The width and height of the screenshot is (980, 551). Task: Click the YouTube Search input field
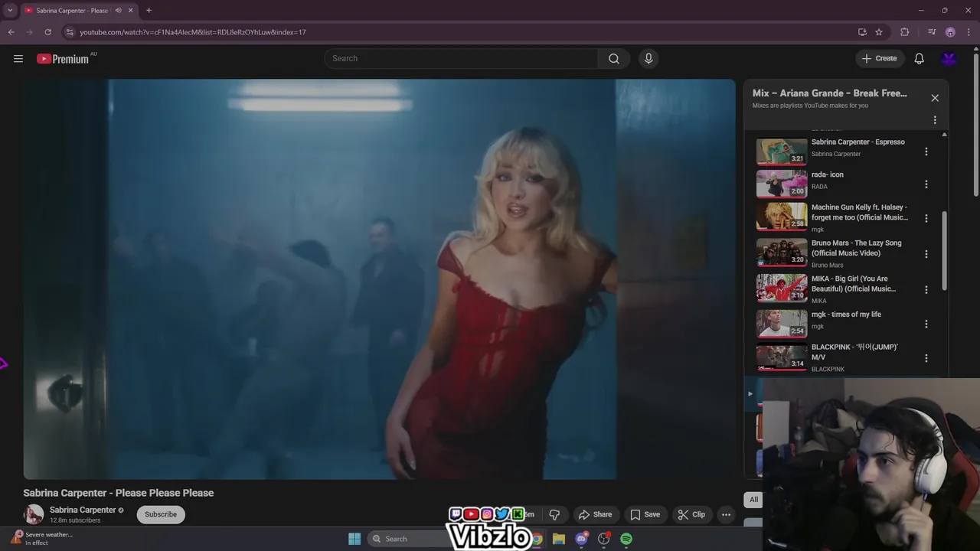coord(461,58)
